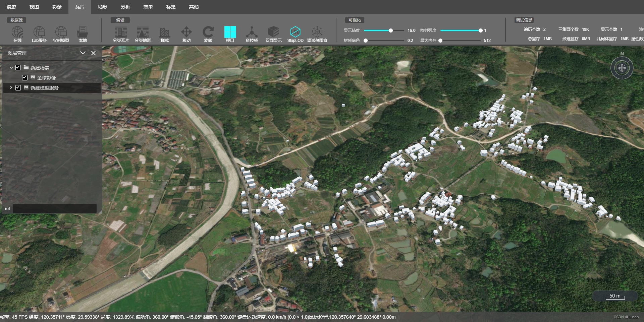Uncheck the 新建场景 layer checkbox
644x322 pixels.
click(18, 68)
